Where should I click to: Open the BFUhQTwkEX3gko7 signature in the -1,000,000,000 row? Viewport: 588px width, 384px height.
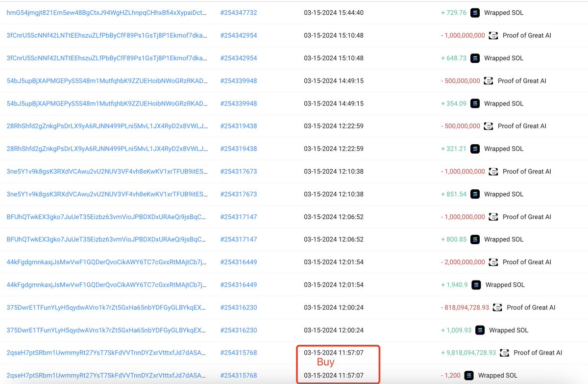point(106,217)
